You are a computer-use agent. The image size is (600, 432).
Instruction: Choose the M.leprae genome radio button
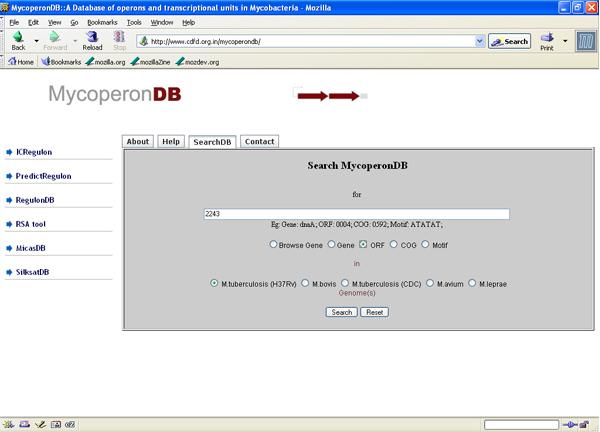[472, 283]
